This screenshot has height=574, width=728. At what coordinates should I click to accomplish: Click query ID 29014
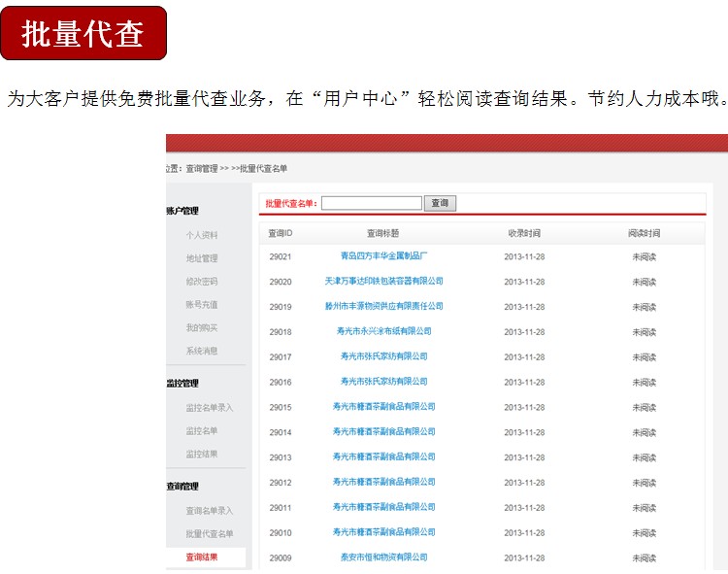[281, 432]
